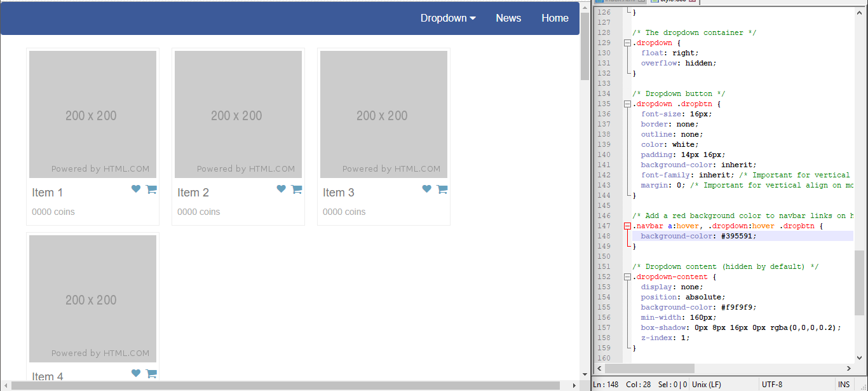Collapse the .dropdown-content fold at line 152
The width and height of the screenshot is (868, 391).
point(627,277)
